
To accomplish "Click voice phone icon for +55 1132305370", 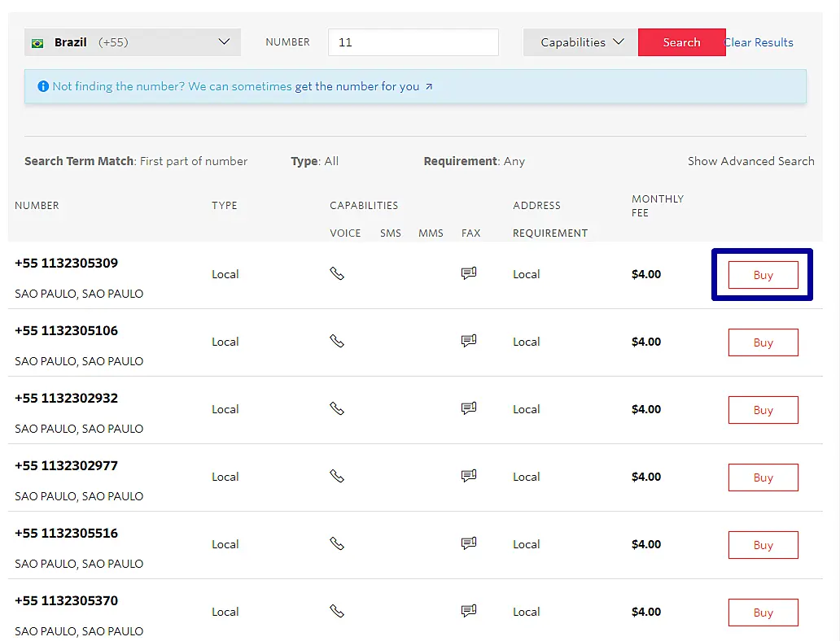I will [337, 611].
